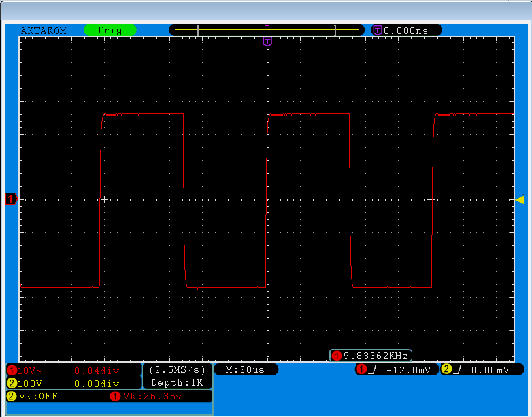532x417 pixels.
Task: Click the channel 1 10V scale readout
Action: point(29,370)
